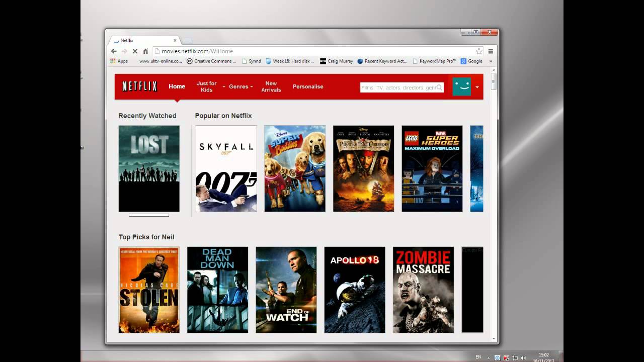
Task: Open the Pirates of the Caribbean poster
Action: [x=363, y=168]
